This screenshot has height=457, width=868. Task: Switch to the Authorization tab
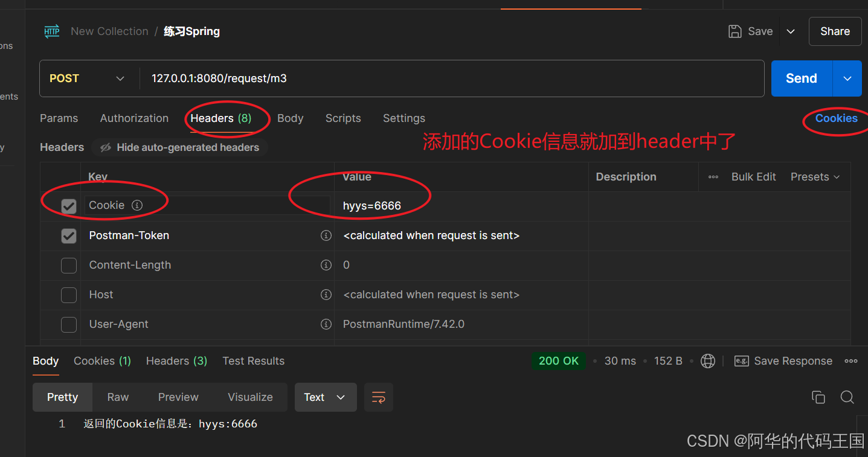click(134, 118)
